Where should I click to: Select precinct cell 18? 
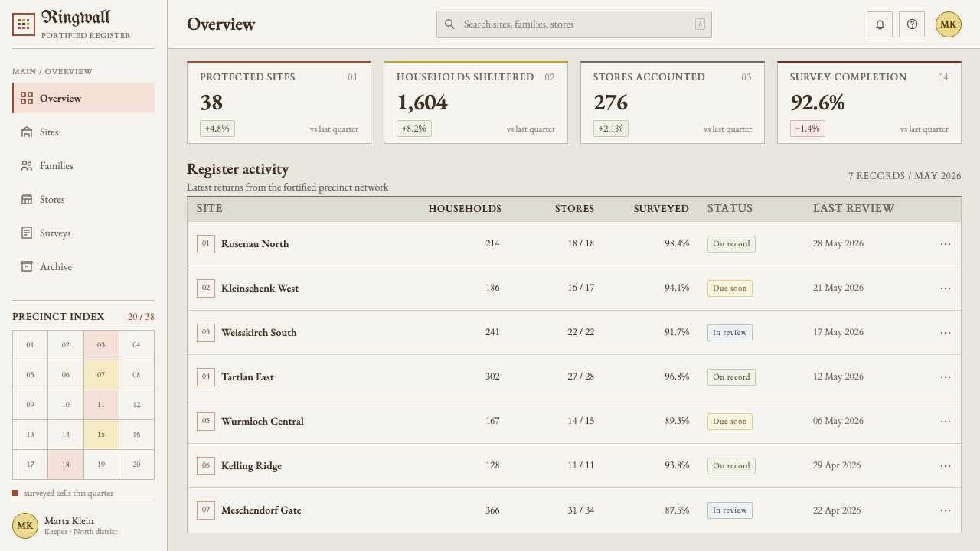(66, 465)
